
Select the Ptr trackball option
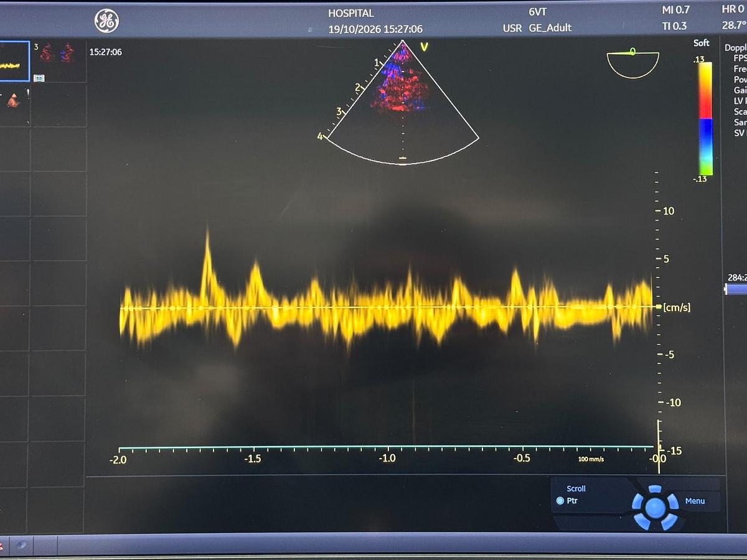[x=568, y=501]
